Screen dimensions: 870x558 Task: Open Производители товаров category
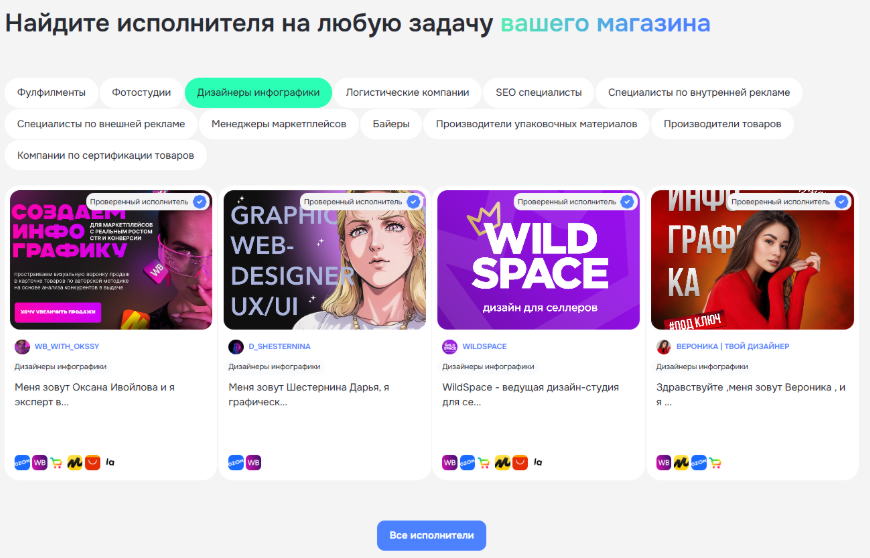coord(722,124)
